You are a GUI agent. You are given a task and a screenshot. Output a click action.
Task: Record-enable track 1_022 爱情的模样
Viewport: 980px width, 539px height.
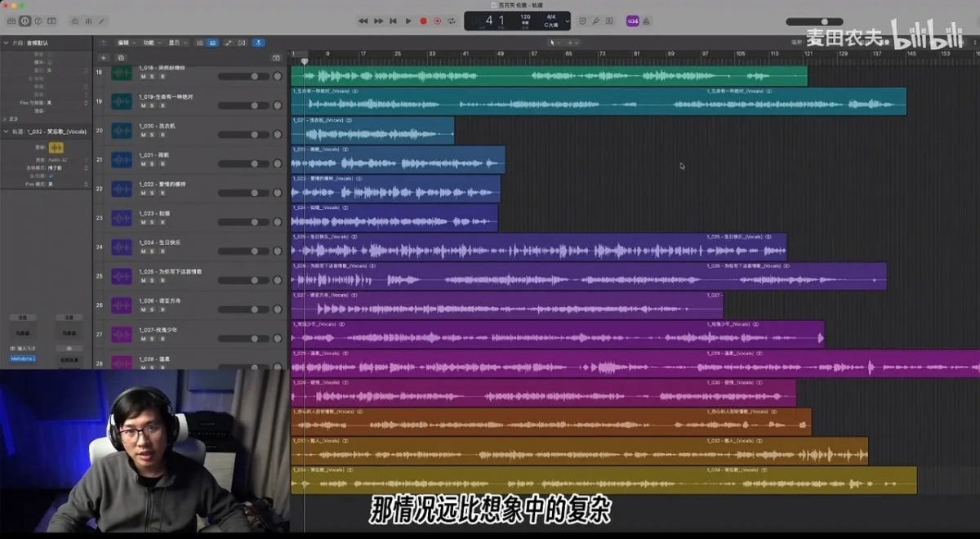point(162,193)
